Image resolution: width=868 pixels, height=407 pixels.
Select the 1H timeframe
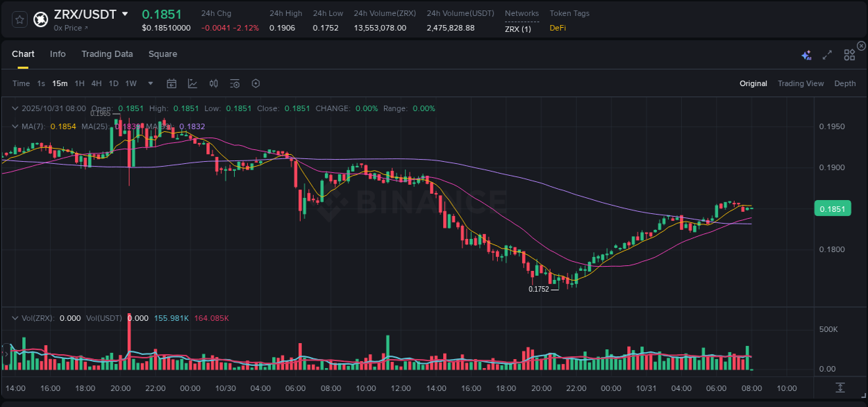coord(80,83)
